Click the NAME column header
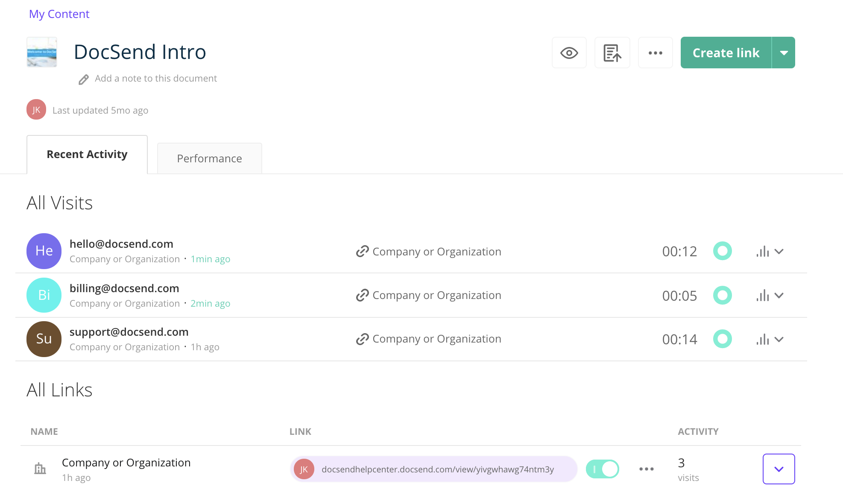The width and height of the screenshot is (843, 504). [x=44, y=431]
